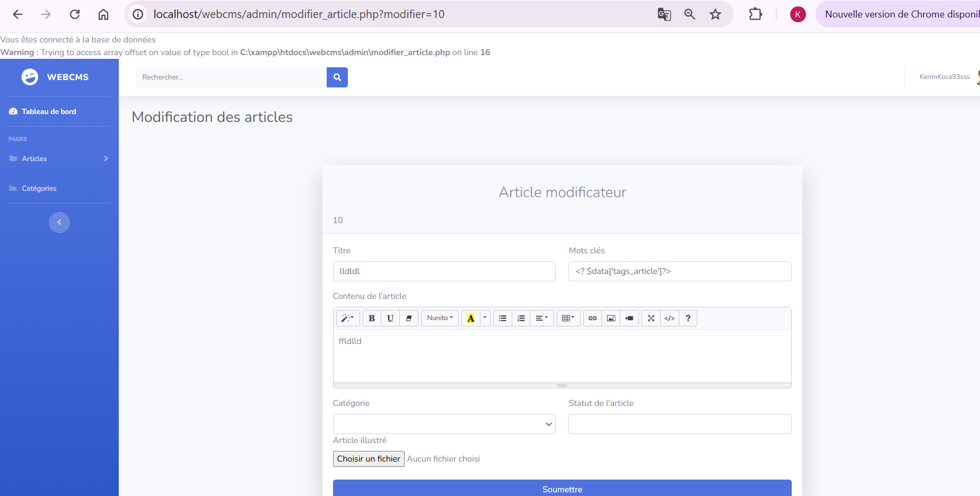The image size is (980, 496).
Task: Toggle the ordered numbered list
Action: 521,318
